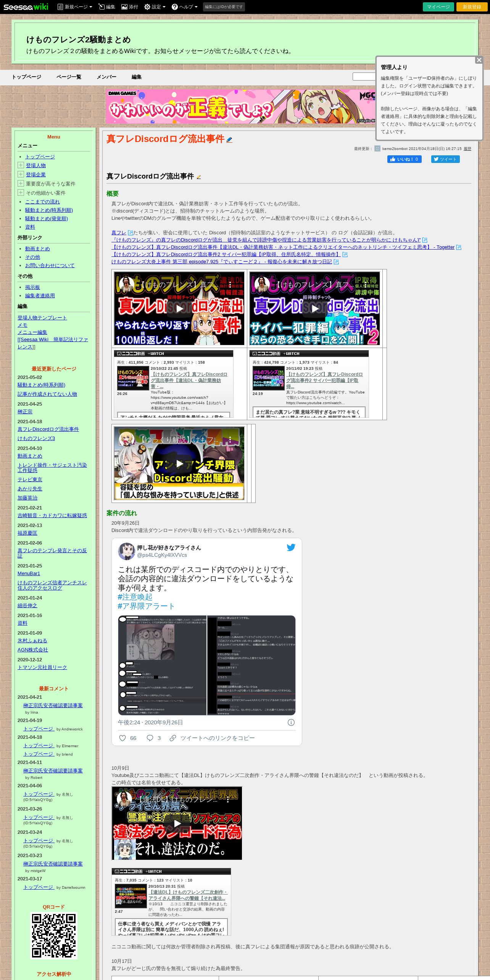The image size is (490, 980).
Task: Open the 登場人物テンプレート link
Action: point(42,318)
